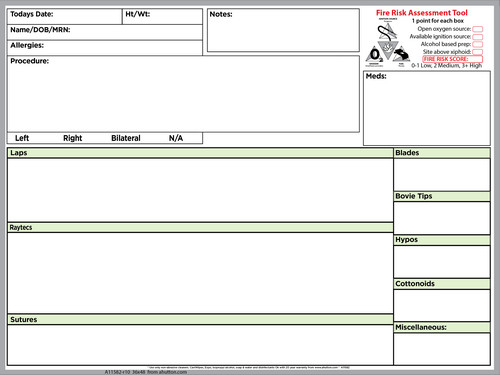Click the O2 oxidizer triangle icon

coord(374,54)
